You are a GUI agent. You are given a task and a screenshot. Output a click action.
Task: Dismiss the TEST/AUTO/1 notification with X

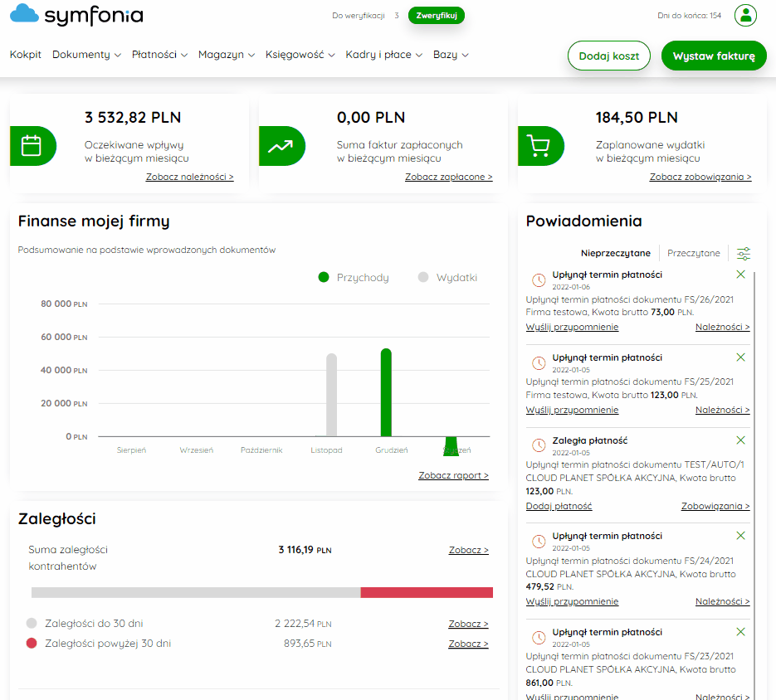(x=740, y=440)
